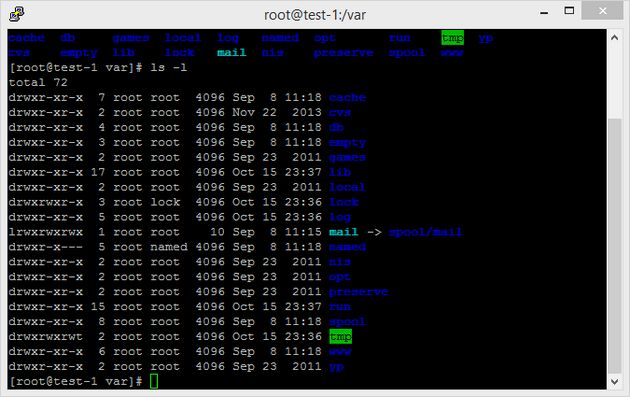
Task: Click 'named' in top short listing
Action: tap(280, 38)
